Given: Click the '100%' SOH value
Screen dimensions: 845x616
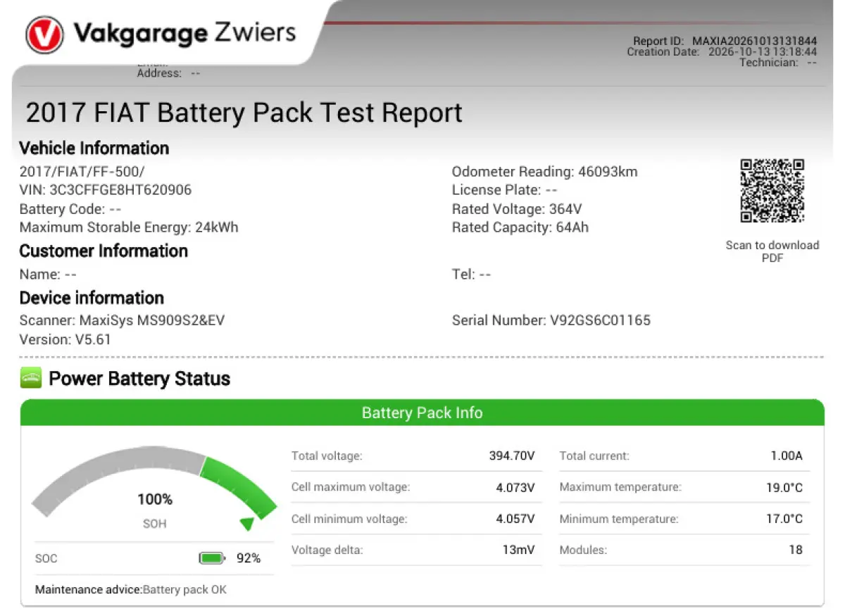Looking at the screenshot, I should click(155, 500).
